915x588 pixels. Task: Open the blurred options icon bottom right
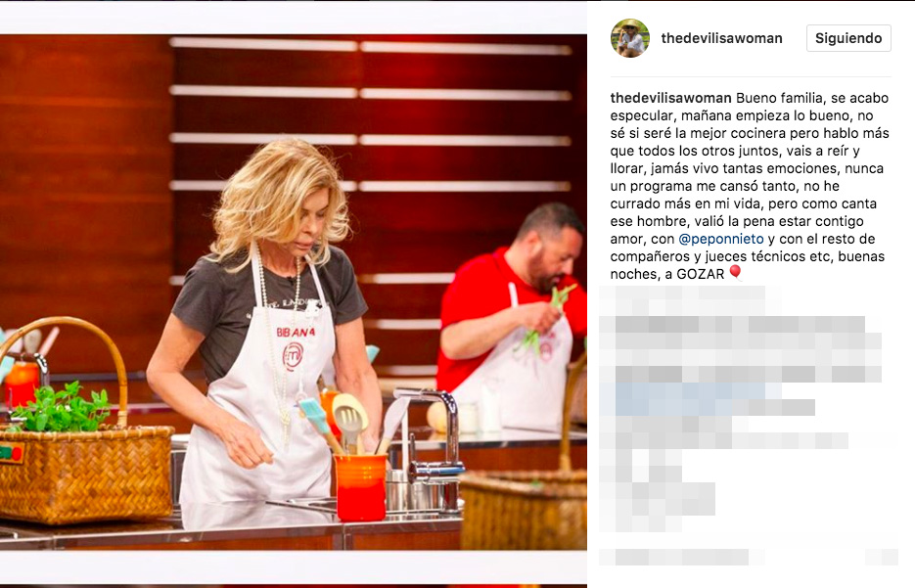[x=882, y=557]
